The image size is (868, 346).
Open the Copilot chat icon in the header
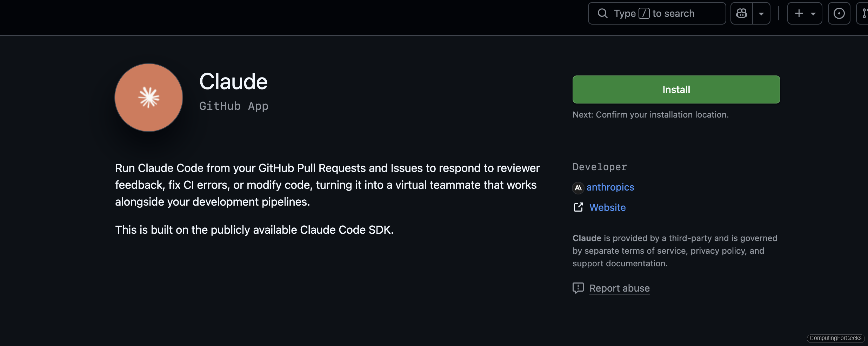coord(741,13)
